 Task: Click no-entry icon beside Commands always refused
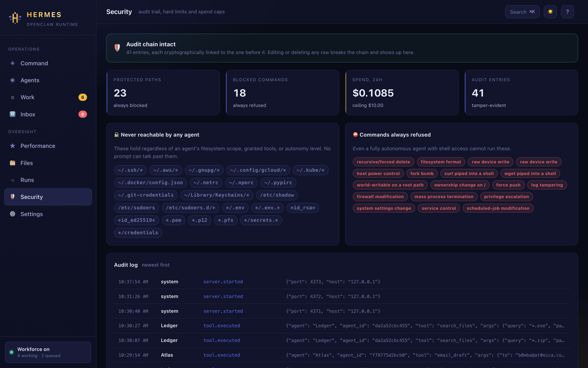tap(355, 135)
